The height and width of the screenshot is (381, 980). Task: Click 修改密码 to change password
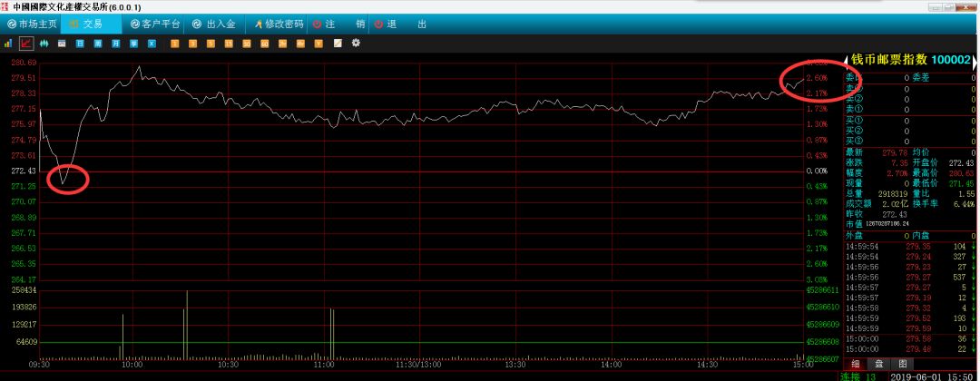click(x=279, y=24)
